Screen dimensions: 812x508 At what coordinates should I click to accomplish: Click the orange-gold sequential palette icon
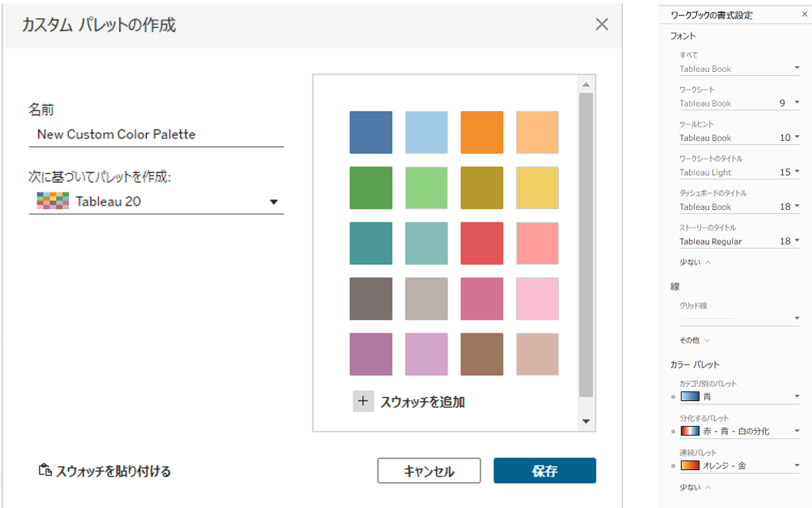click(689, 465)
